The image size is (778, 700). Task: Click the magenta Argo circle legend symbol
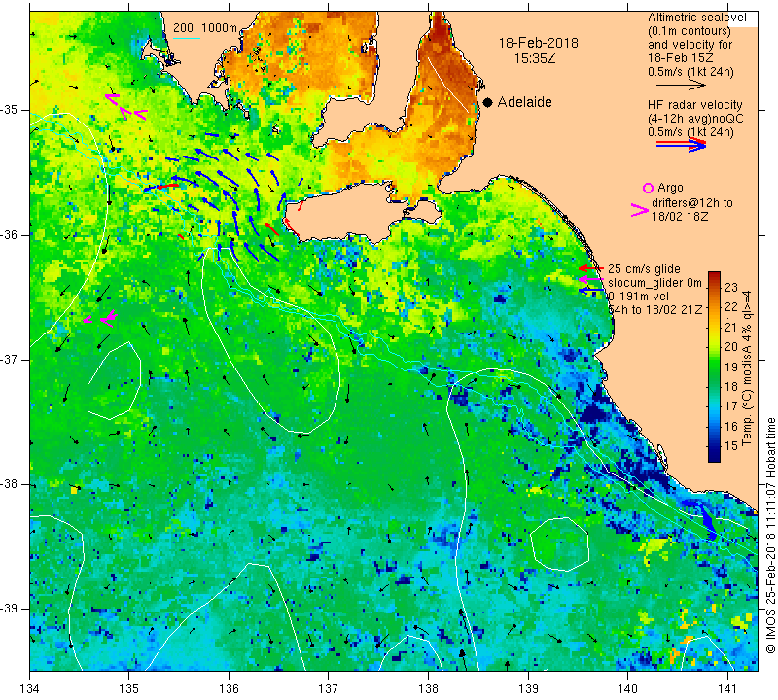pos(648,188)
